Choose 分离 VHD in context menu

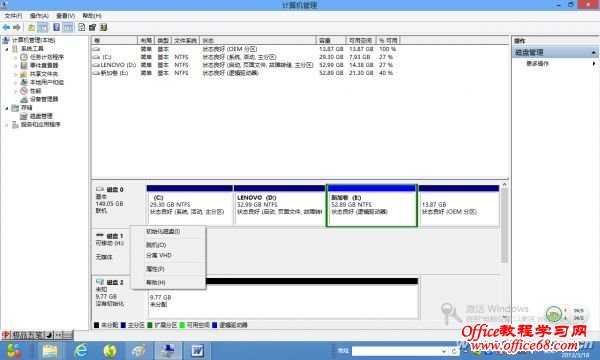click(168, 255)
